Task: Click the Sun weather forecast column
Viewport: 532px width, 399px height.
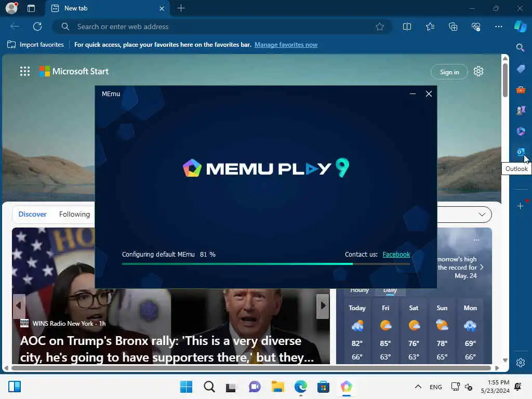Action: [442, 332]
